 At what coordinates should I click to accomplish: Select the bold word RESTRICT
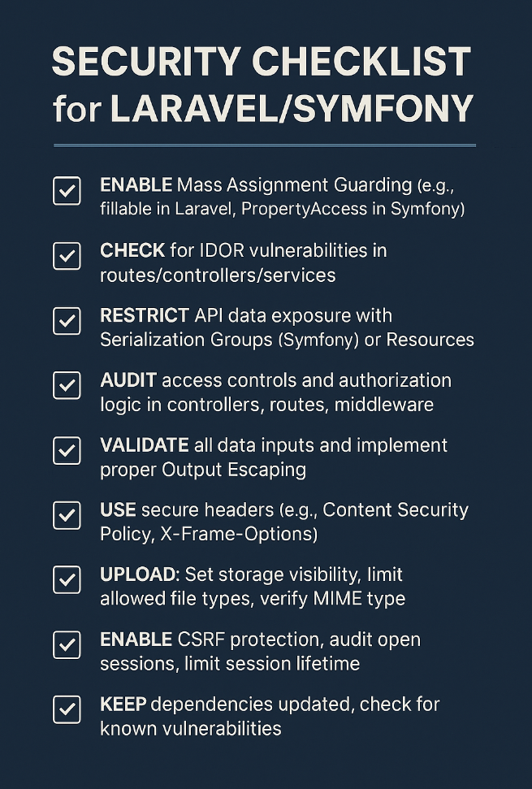(x=145, y=315)
